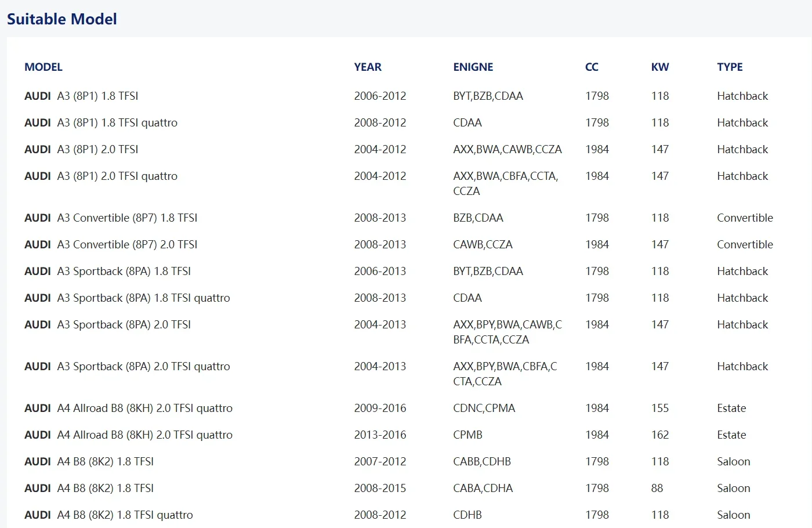Screen dimensions: 812x528
Task: Select AUDI A4 B8 (8K2) 1.8 TFSI quattro
Action: (406, 515)
